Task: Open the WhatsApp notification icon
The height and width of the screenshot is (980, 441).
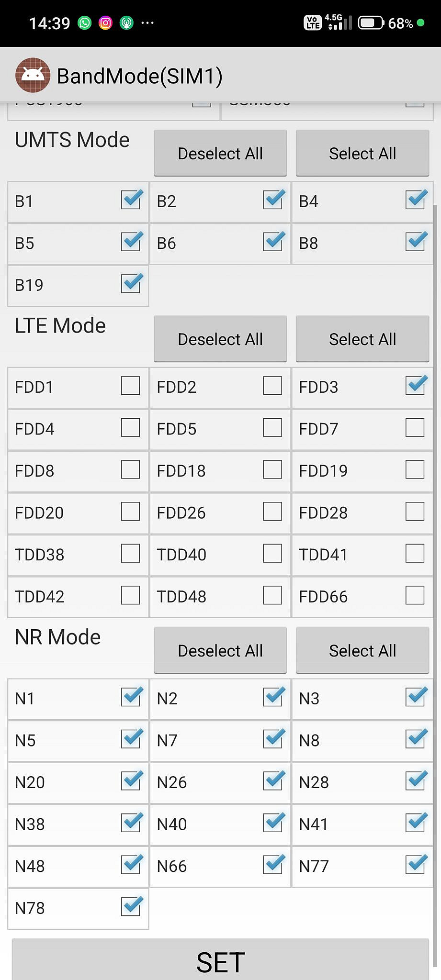Action: click(85, 22)
